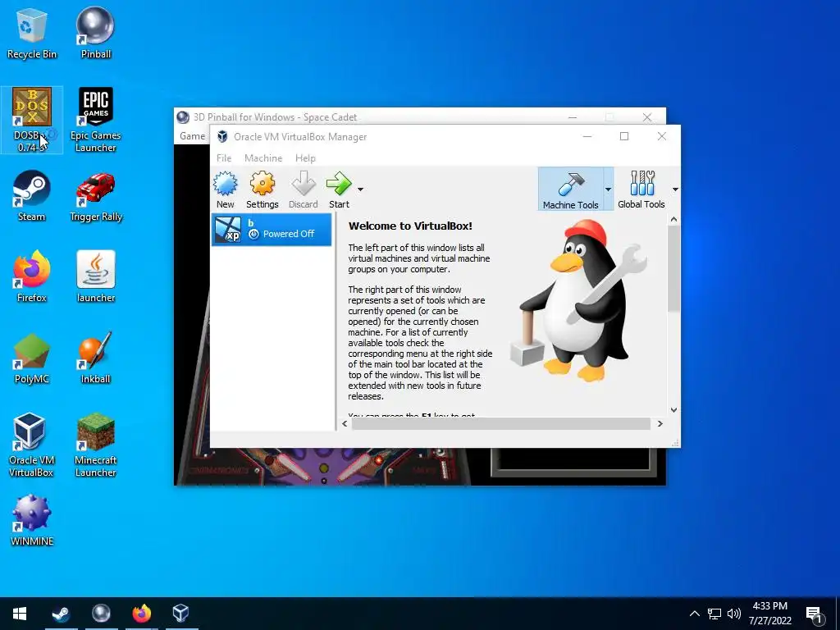Select the Firefox desktop shortcut

(32, 276)
